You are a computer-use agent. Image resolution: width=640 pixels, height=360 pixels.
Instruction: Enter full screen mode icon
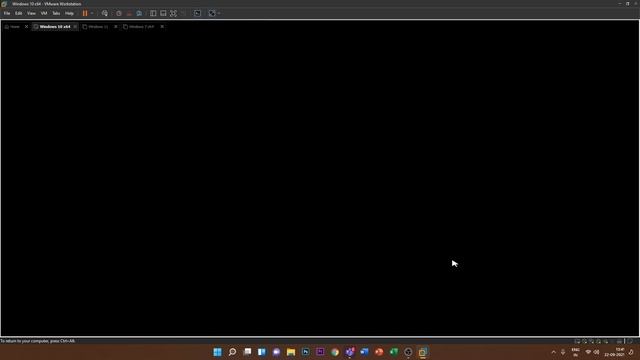click(x=173, y=13)
